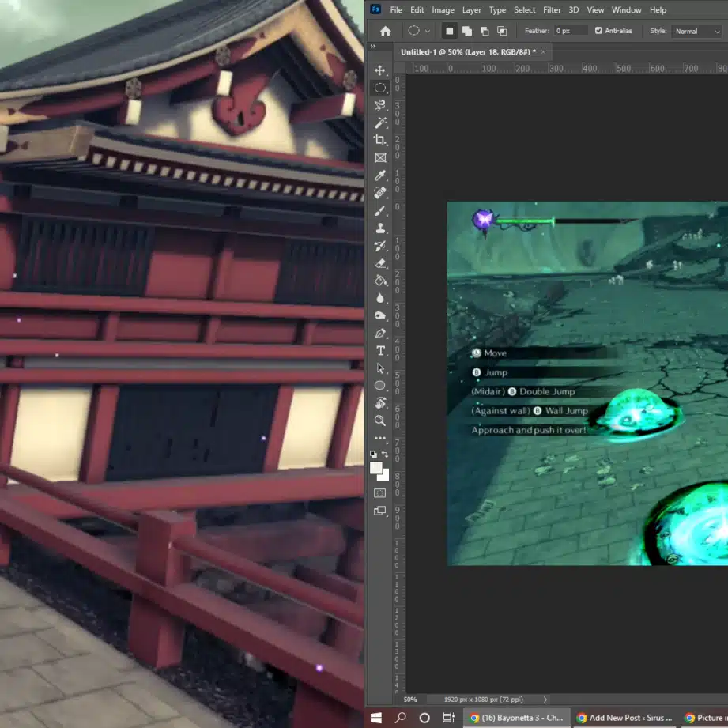Close the Untitled-1 document tab
Image resolution: width=728 pixels, height=728 pixels.
[x=543, y=52]
